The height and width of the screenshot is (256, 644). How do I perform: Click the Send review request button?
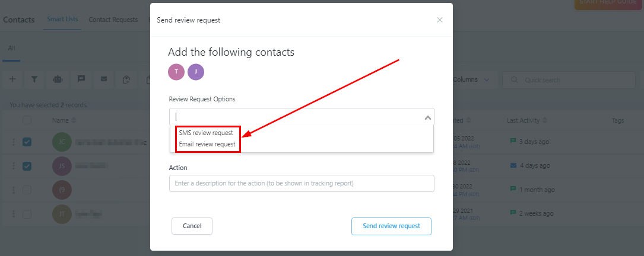pos(391,226)
